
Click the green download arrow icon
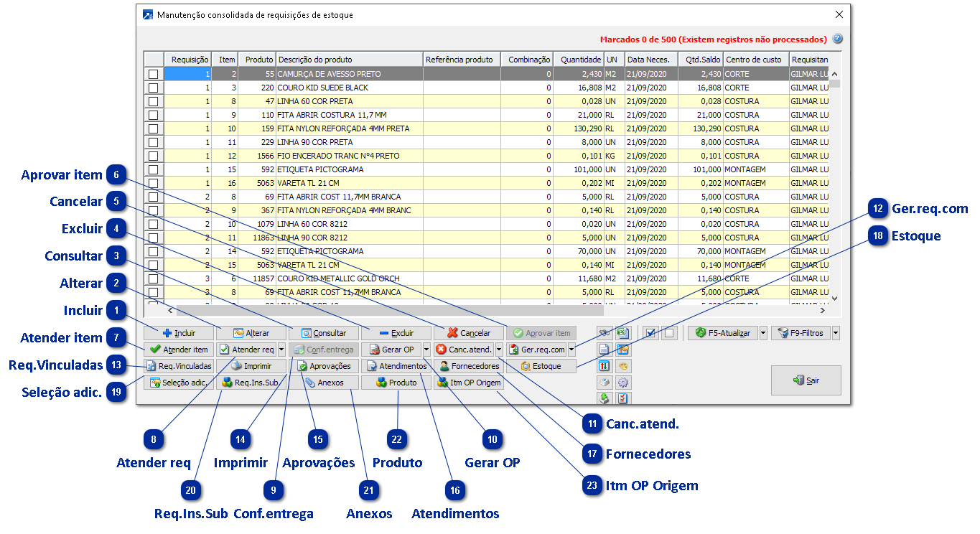tap(605, 398)
